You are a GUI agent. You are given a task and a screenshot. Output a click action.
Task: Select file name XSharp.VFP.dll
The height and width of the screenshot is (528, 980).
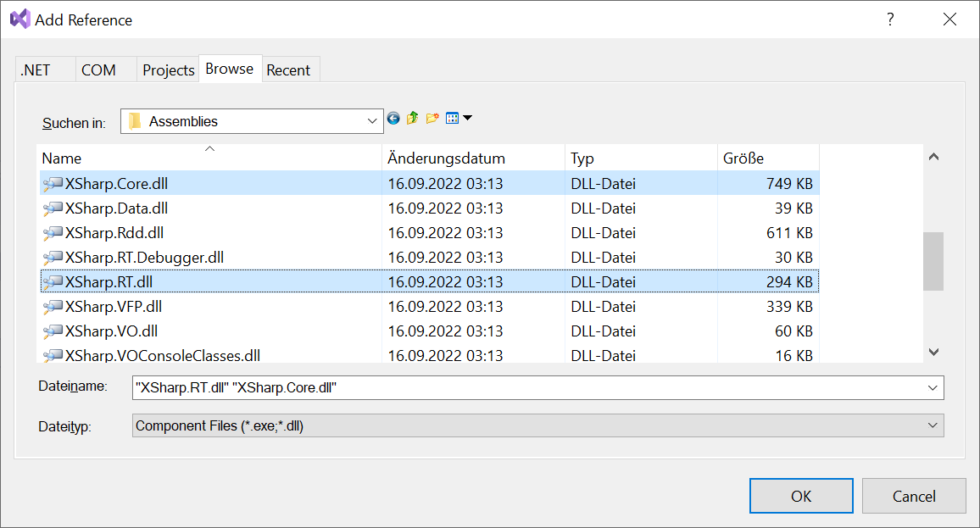(114, 307)
